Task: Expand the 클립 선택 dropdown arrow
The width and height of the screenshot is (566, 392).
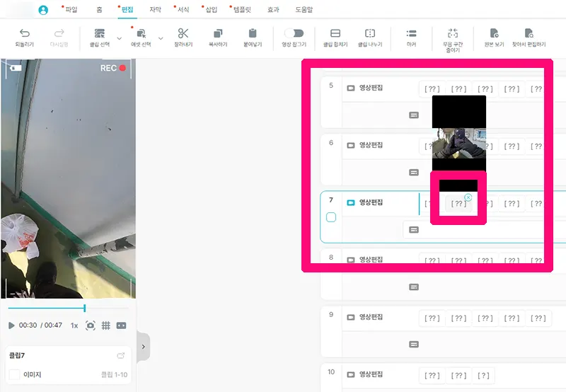Action: [x=119, y=38]
